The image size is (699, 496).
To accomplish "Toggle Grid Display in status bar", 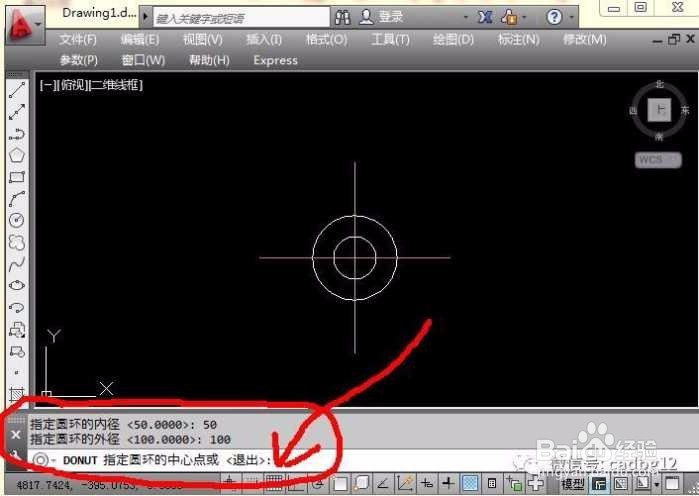I will 273,483.
